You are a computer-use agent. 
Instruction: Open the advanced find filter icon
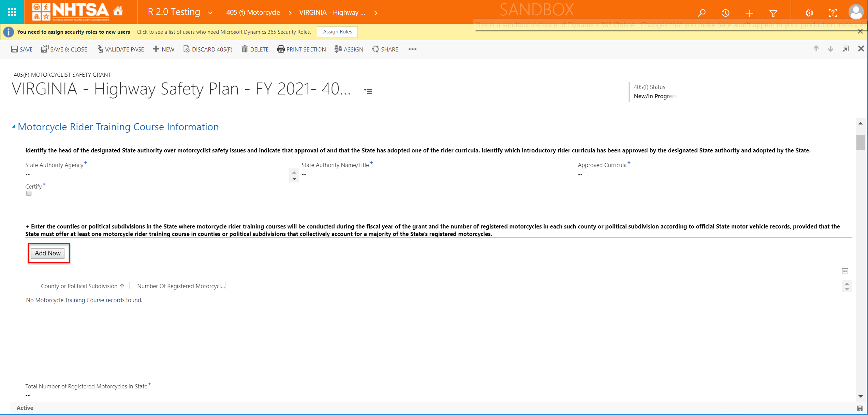[x=773, y=13]
